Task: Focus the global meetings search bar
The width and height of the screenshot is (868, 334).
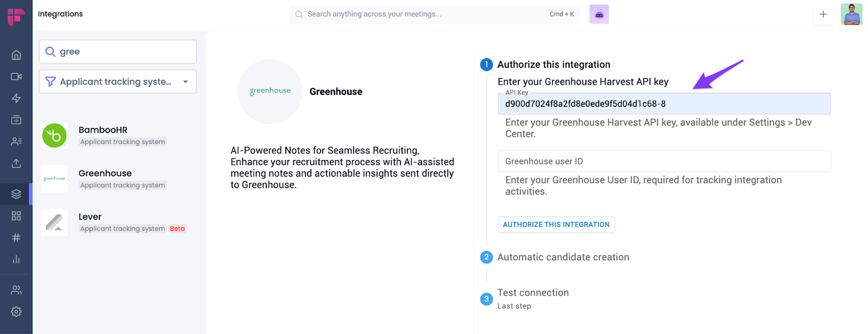Action: (423, 14)
